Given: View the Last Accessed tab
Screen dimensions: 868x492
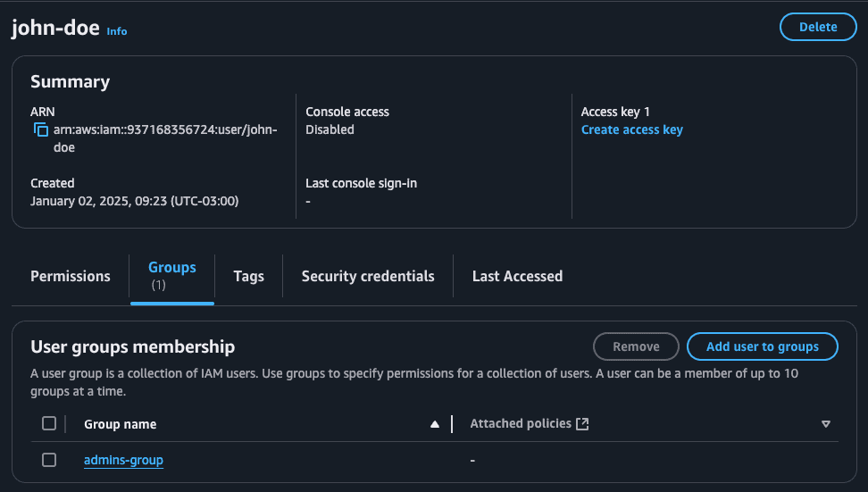Looking at the screenshot, I should pos(518,276).
